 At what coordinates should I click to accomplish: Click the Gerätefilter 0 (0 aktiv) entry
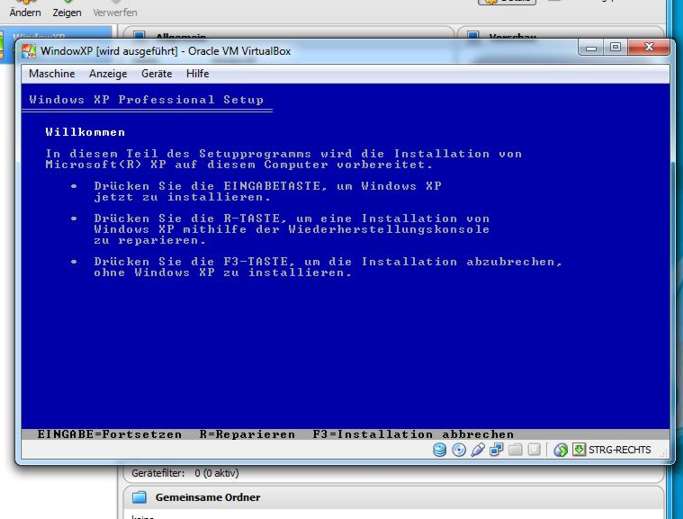coord(185,473)
